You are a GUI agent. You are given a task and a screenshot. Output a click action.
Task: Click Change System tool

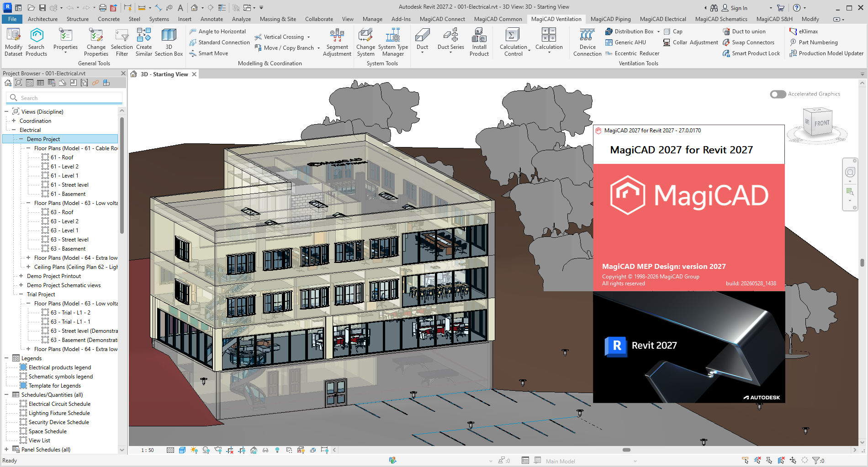click(x=365, y=42)
